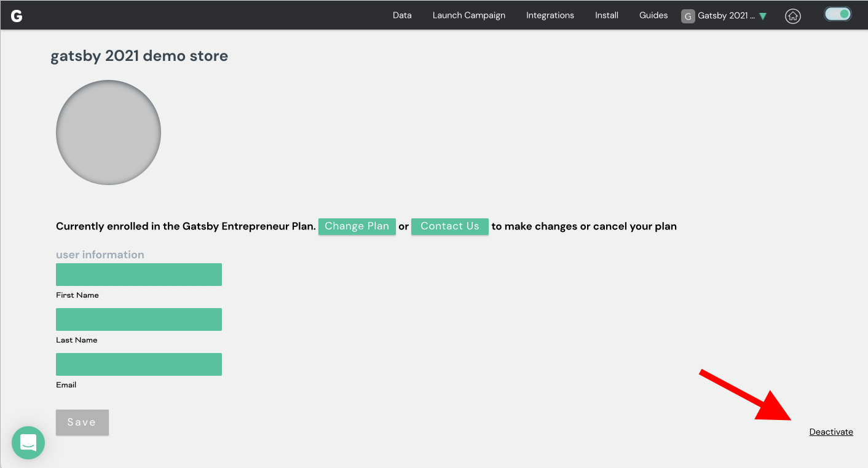
Task: Focus the First Name field
Action: [139, 274]
